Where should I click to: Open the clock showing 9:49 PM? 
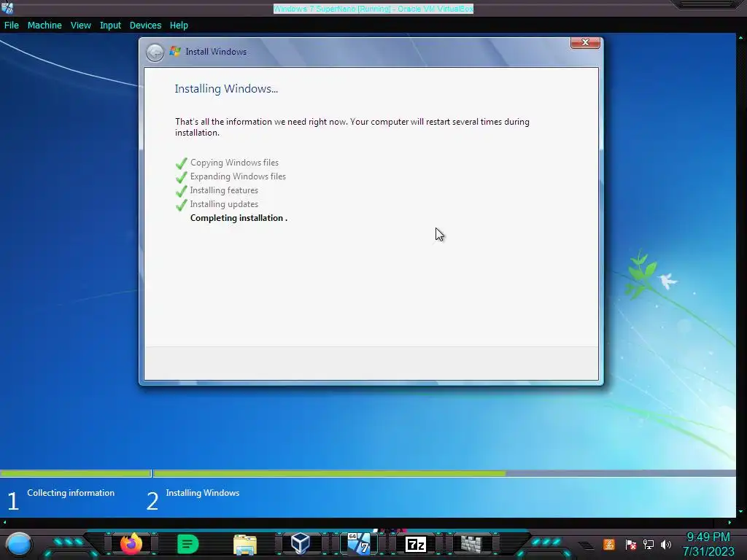pos(708,544)
